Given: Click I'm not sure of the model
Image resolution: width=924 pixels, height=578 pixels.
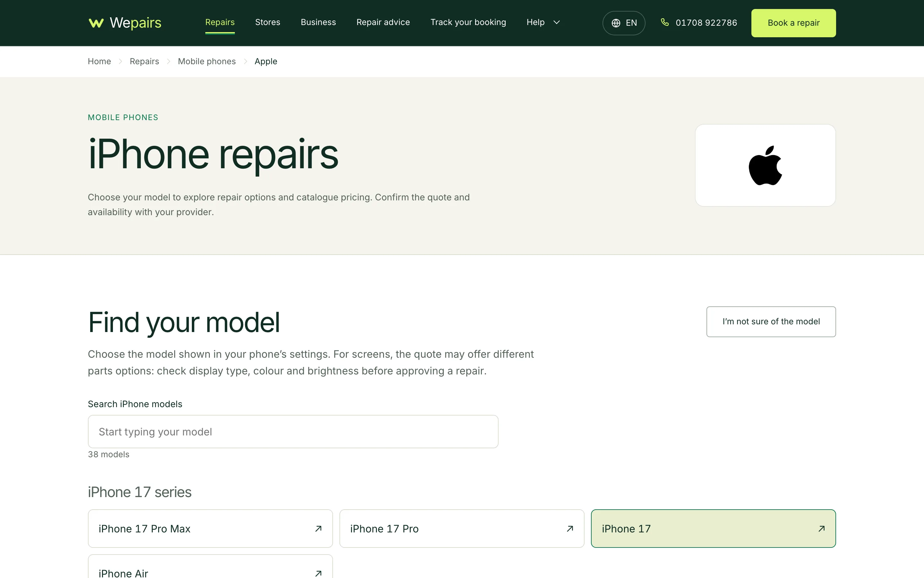Looking at the screenshot, I should (x=771, y=321).
